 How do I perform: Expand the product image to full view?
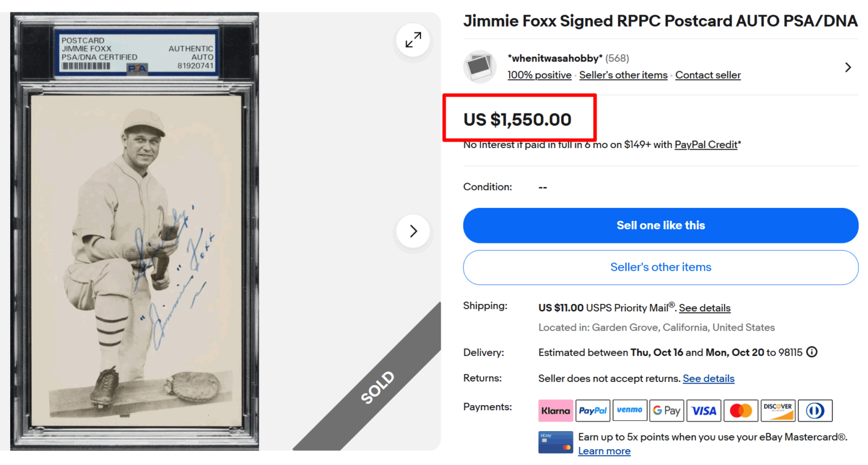tap(413, 40)
